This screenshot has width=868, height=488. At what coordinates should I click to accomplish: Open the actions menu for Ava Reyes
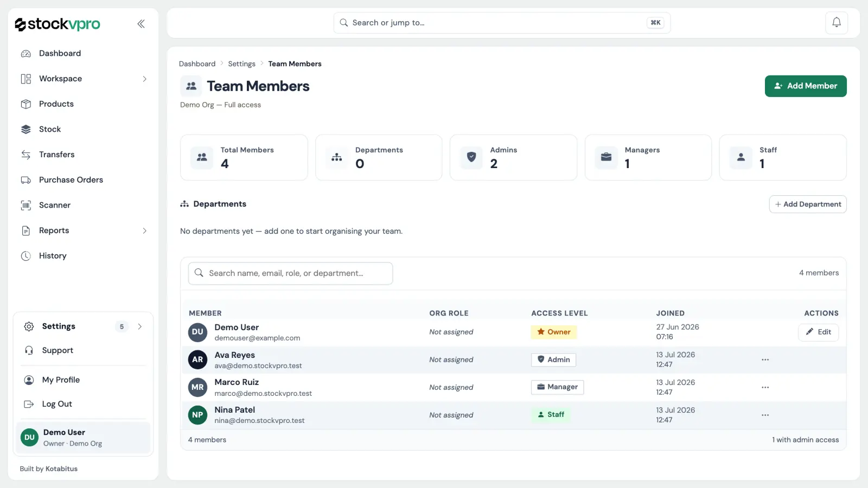click(x=765, y=359)
